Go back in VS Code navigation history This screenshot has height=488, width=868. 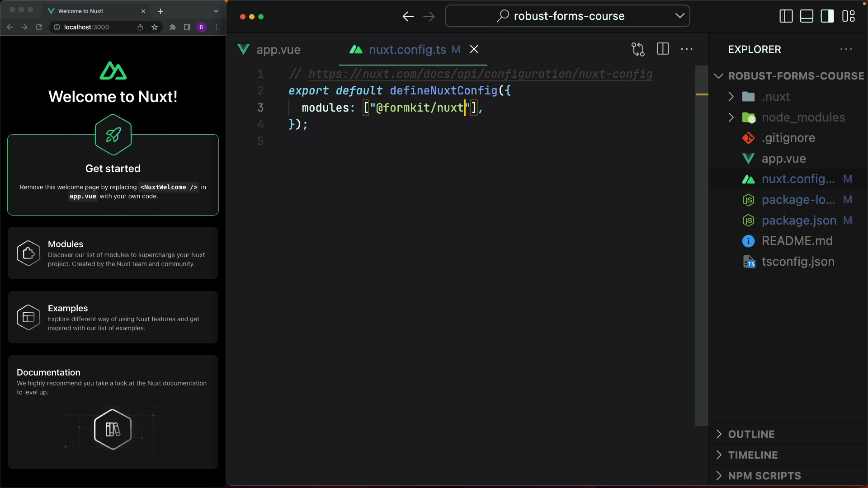(408, 17)
